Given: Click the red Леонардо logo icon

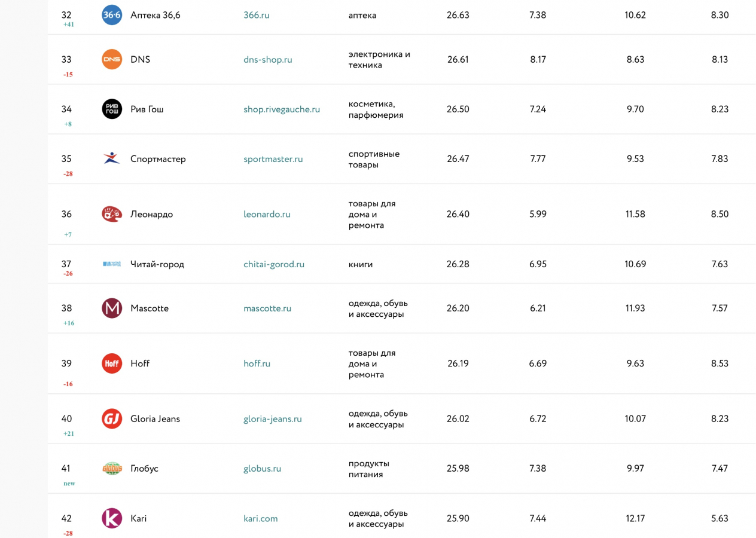Looking at the screenshot, I should point(112,214).
